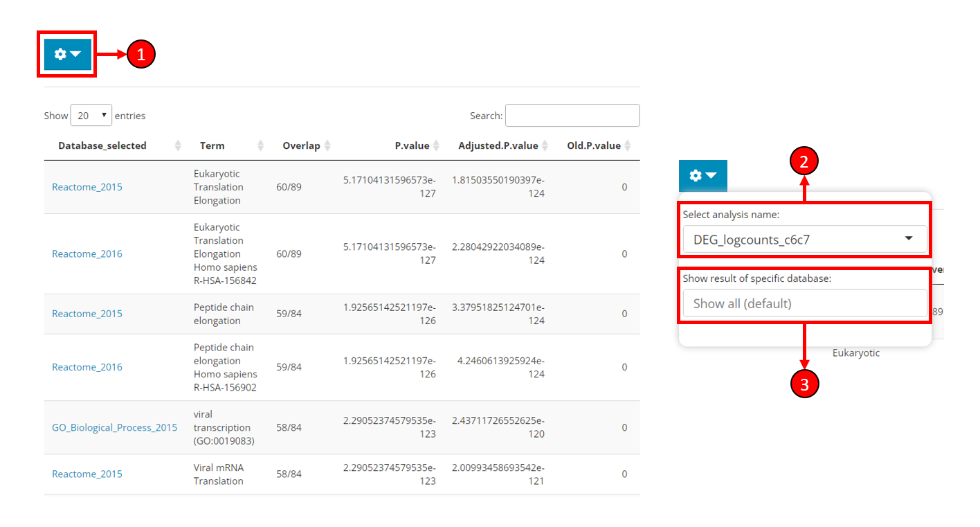Screen dimensions: 980x527
Task: Click the gear button in the right panel
Action: [702, 176]
